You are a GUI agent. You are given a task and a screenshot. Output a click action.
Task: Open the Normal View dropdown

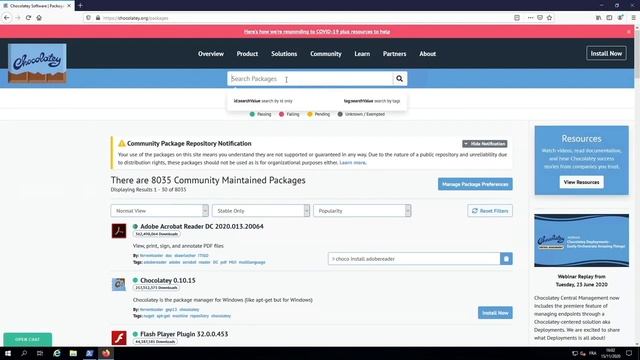point(160,211)
